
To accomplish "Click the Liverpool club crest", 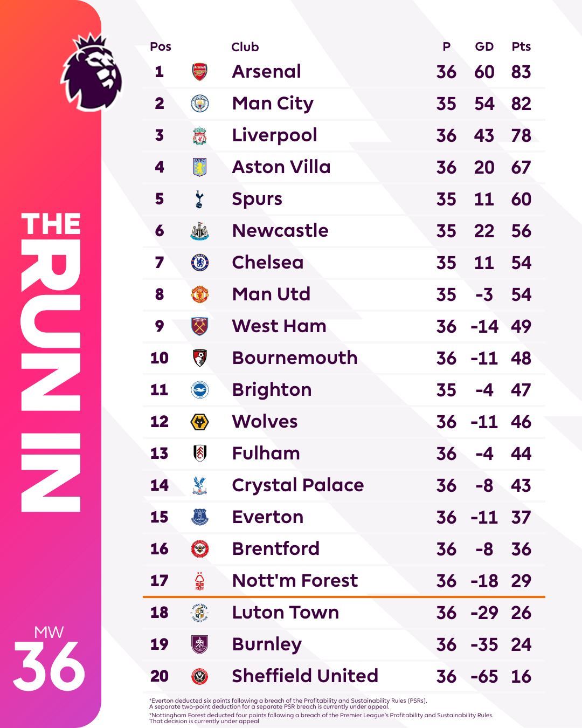I will tap(200, 135).
